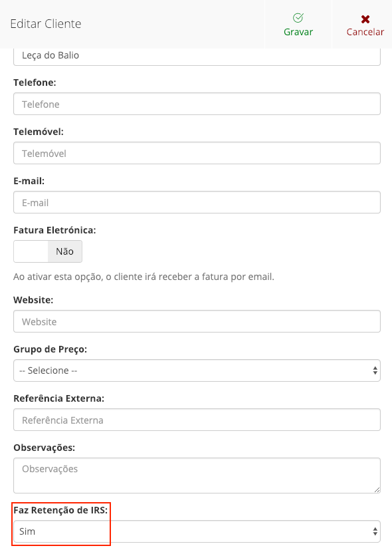Click the Website input field
Viewport: 392px width, 556px height.
click(197, 321)
